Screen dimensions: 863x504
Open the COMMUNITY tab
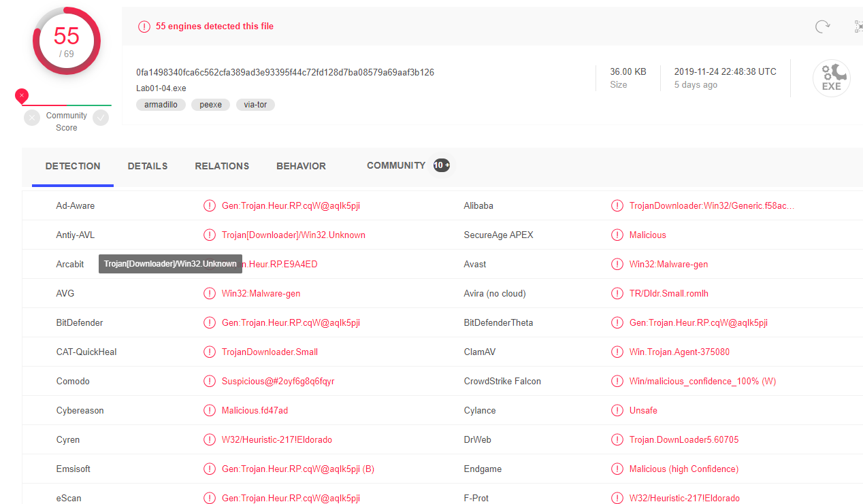click(396, 165)
